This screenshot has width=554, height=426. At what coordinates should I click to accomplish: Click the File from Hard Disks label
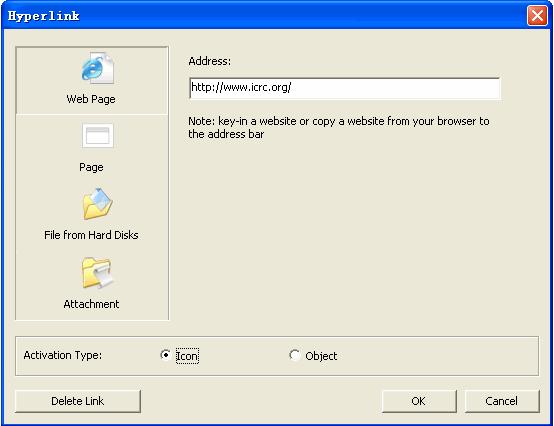coord(91,235)
